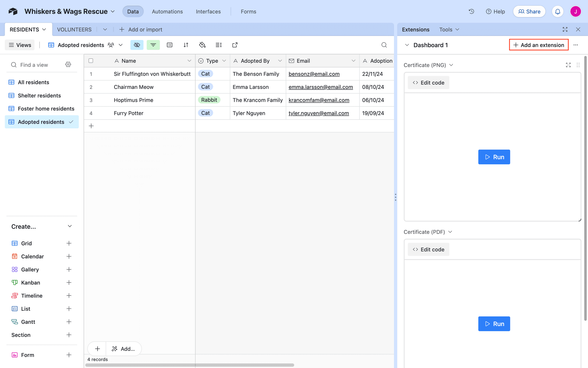
Task: Hide fields using the crossed-eye icon
Action: [x=137, y=45]
